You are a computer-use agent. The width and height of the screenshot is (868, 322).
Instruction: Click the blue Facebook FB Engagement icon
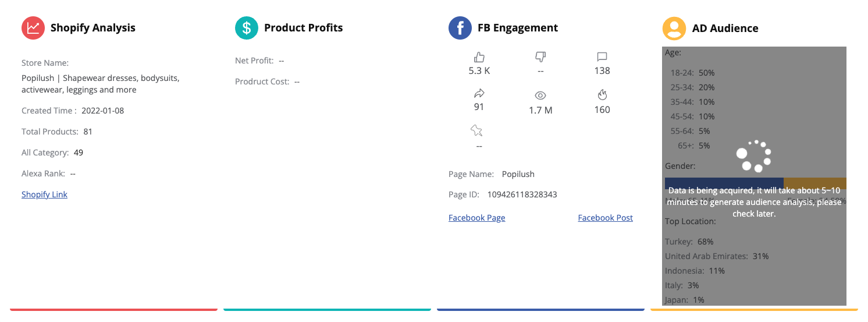[460, 28]
